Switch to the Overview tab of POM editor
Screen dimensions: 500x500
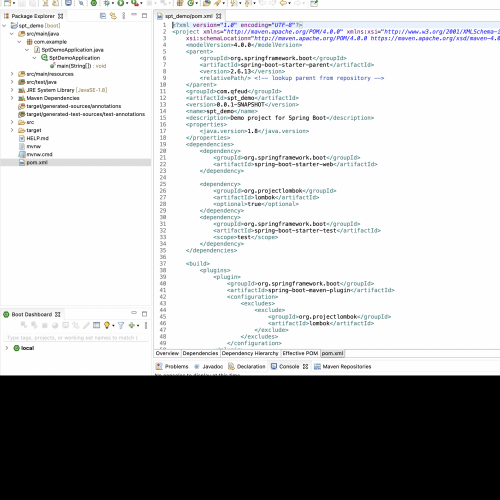pyautogui.click(x=167, y=353)
